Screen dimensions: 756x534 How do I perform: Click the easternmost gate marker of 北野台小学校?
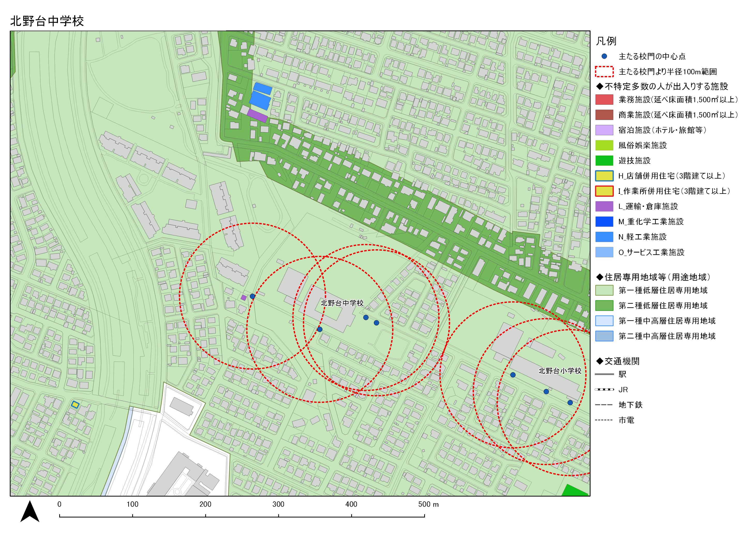[570, 403]
